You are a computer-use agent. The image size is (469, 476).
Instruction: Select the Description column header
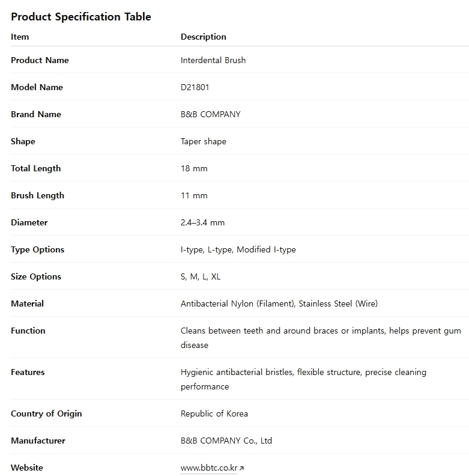tap(204, 37)
